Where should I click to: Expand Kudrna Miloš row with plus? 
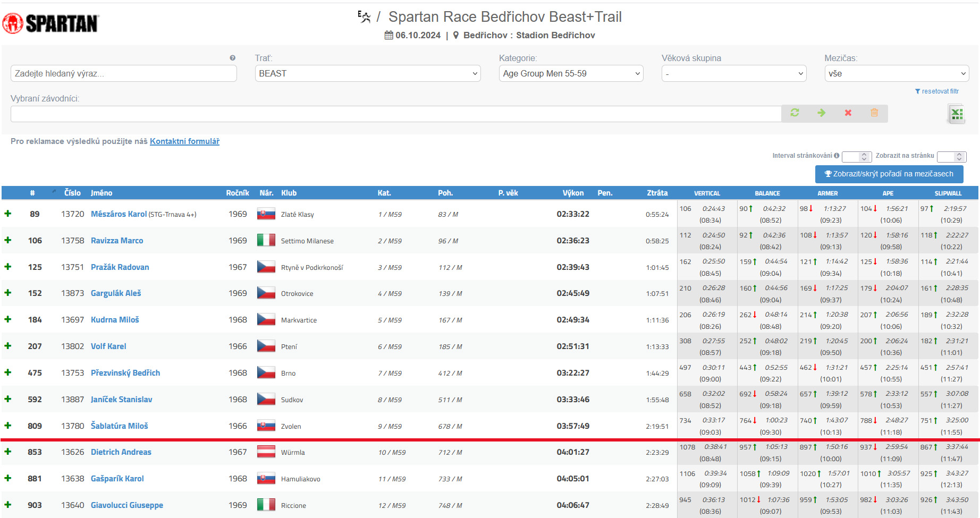pyautogui.click(x=8, y=319)
